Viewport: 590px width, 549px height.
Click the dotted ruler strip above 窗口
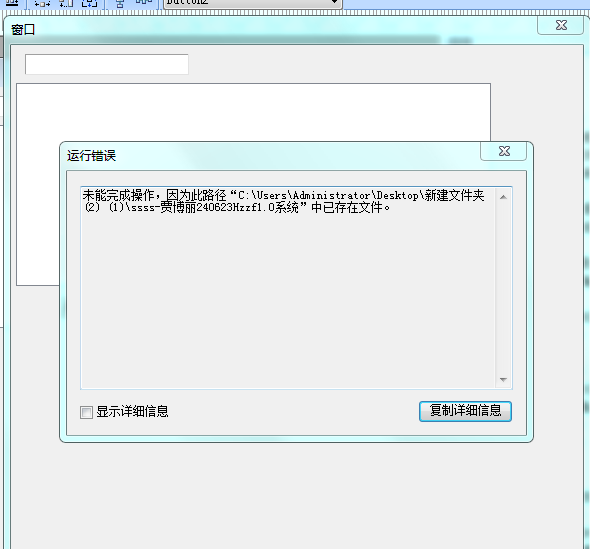click(295, 13)
